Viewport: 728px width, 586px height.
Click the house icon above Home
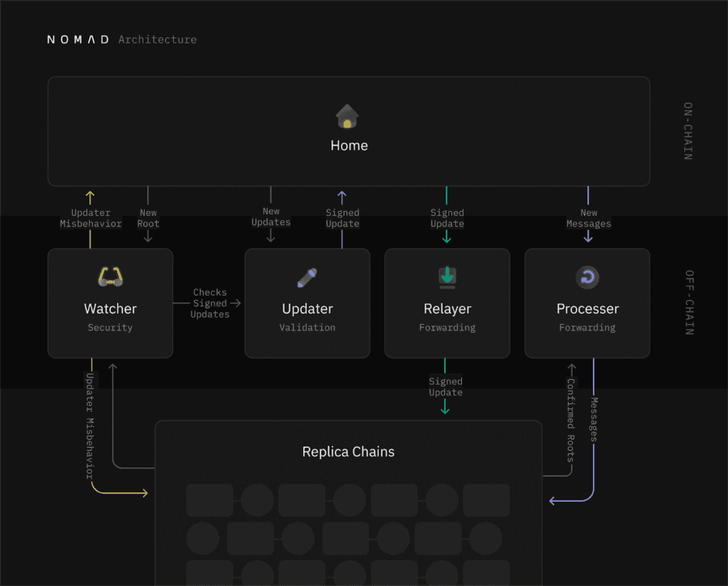pos(347,116)
